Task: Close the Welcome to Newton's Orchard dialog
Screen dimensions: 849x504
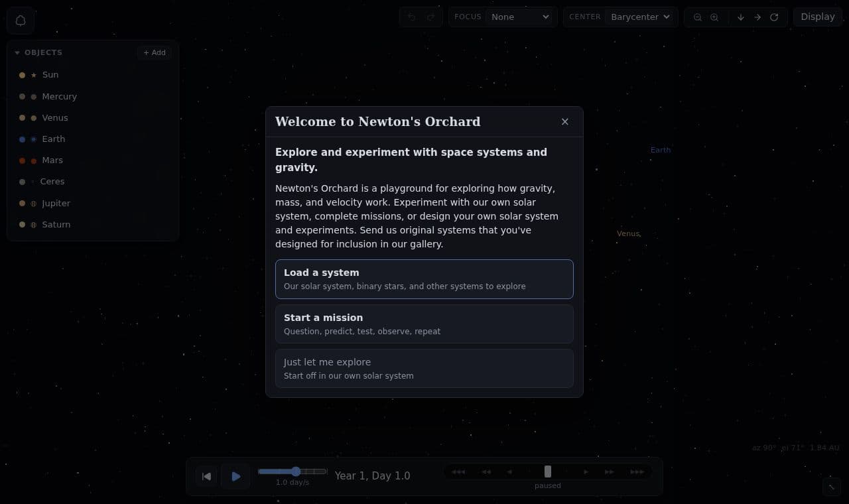Action: [x=565, y=121]
